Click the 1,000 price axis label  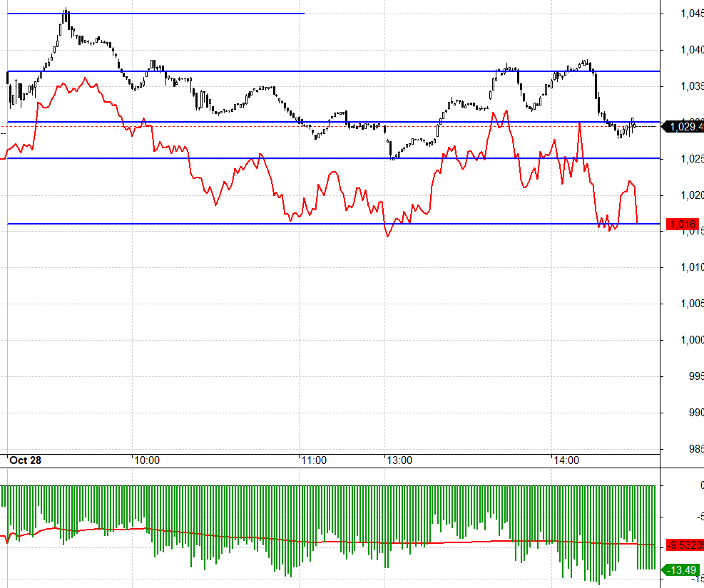(x=692, y=340)
